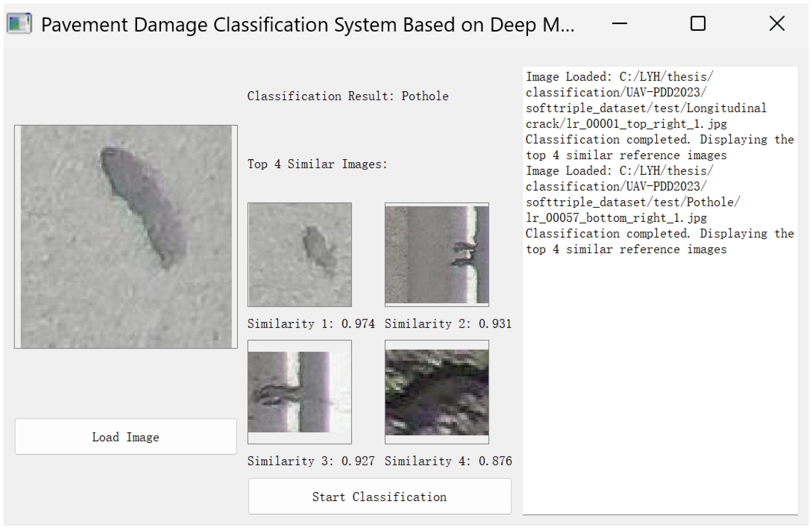Close the Pavement Damage Classification window
This screenshot has height=530, width=812.
777,23
